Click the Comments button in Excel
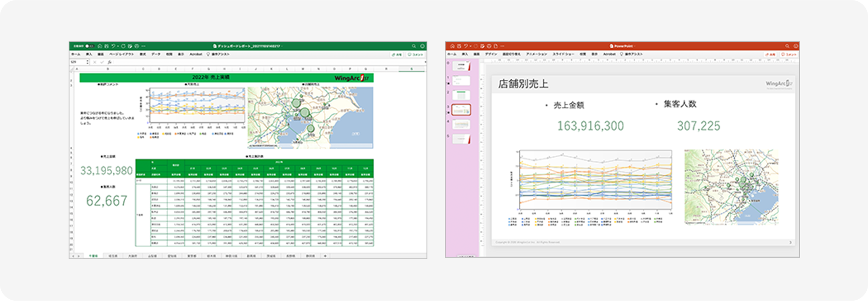This screenshot has height=301, width=868. pos(416,55)
